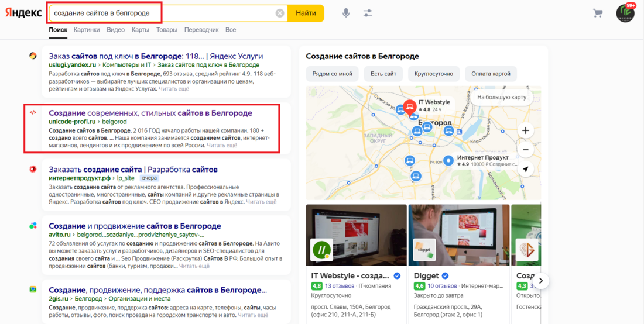Click verified checkmark next to IT Webstyle
Screen dimensions: 644x324
tap(397, 275)
